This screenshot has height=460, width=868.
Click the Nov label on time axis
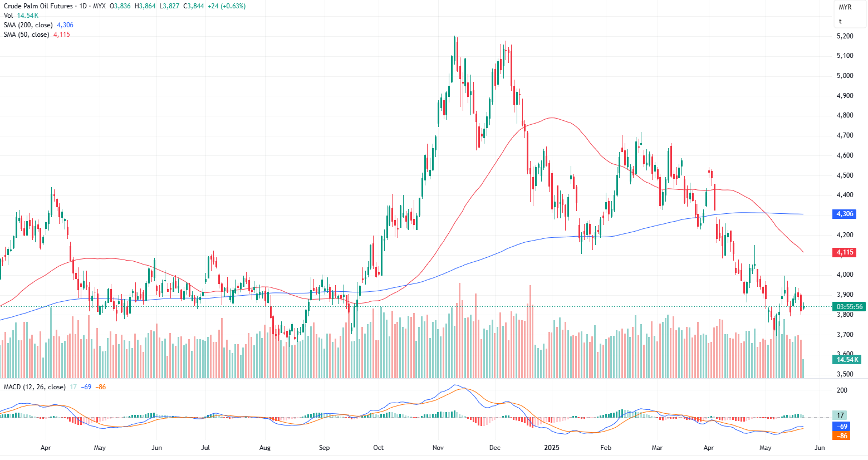(438, 448)
